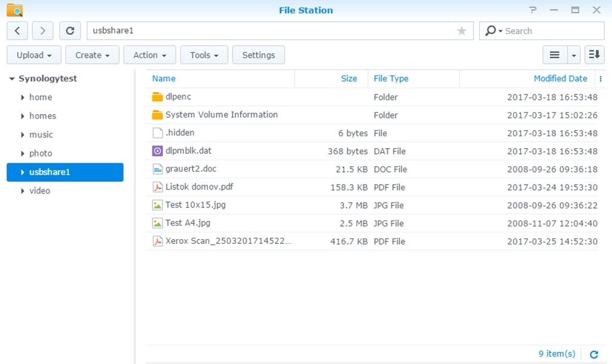
Task: Open the help question mark icon
Action: click(533, 10)
